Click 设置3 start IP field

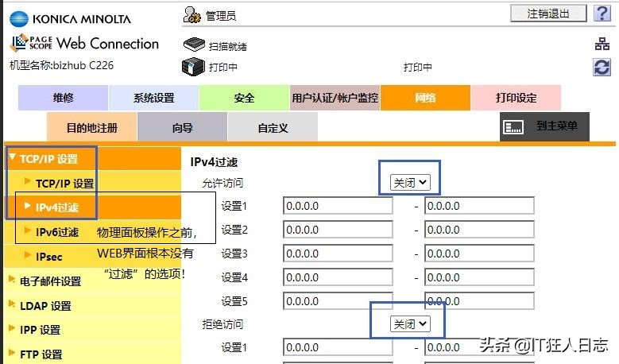point(338,253)
